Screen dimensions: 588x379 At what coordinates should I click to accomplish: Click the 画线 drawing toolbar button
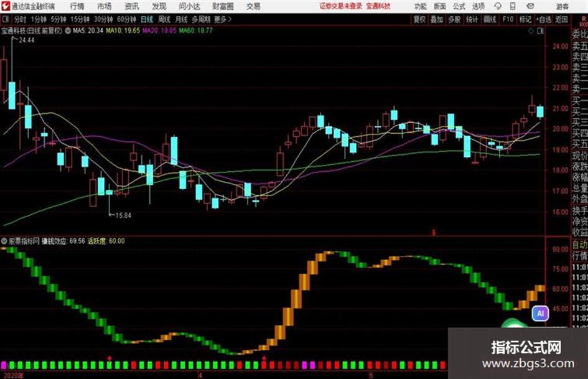490,19
